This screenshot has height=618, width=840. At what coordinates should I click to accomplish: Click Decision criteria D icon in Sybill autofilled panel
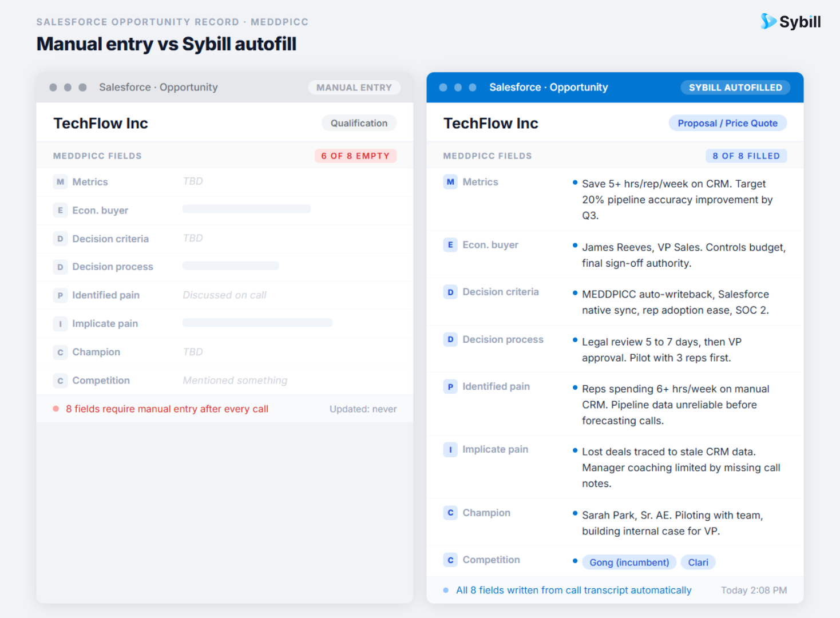[450, 292]
